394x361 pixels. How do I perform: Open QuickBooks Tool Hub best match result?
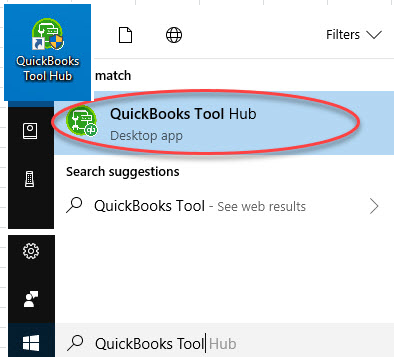click(224, 123)
